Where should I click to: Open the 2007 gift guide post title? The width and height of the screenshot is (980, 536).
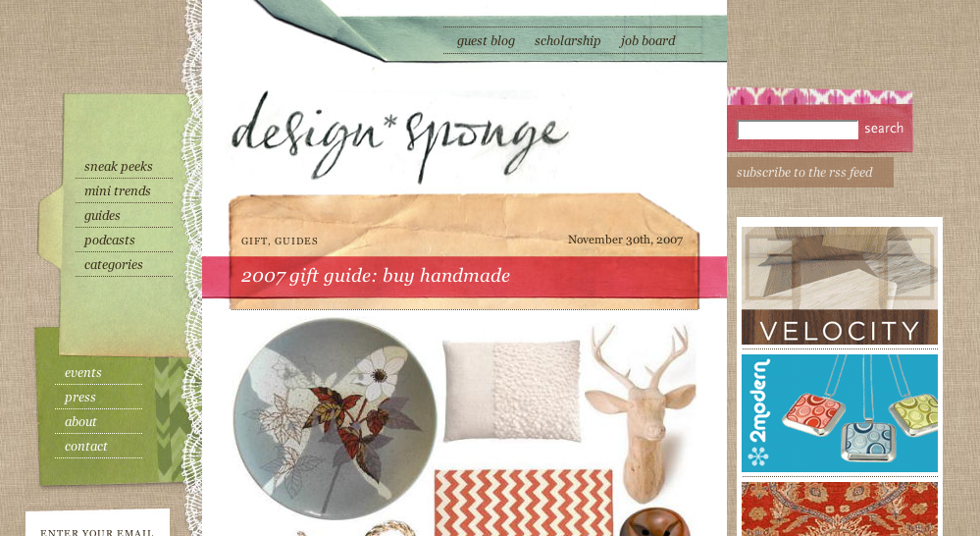click(376, 276)
